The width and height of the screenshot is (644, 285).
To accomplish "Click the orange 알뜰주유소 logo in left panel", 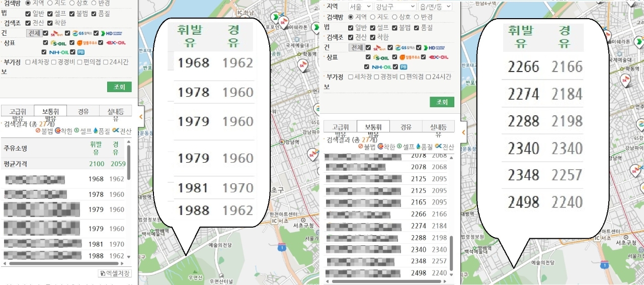I will coord(86,43).
